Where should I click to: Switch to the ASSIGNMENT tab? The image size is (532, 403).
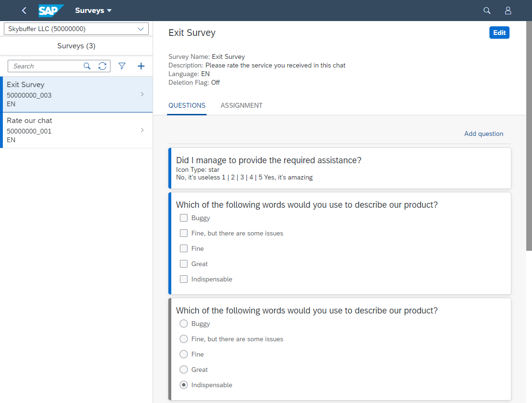click(242, 106)
